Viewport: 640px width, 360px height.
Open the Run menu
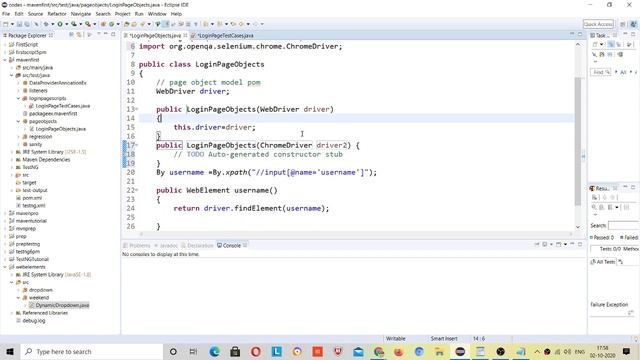coord(139,14)
